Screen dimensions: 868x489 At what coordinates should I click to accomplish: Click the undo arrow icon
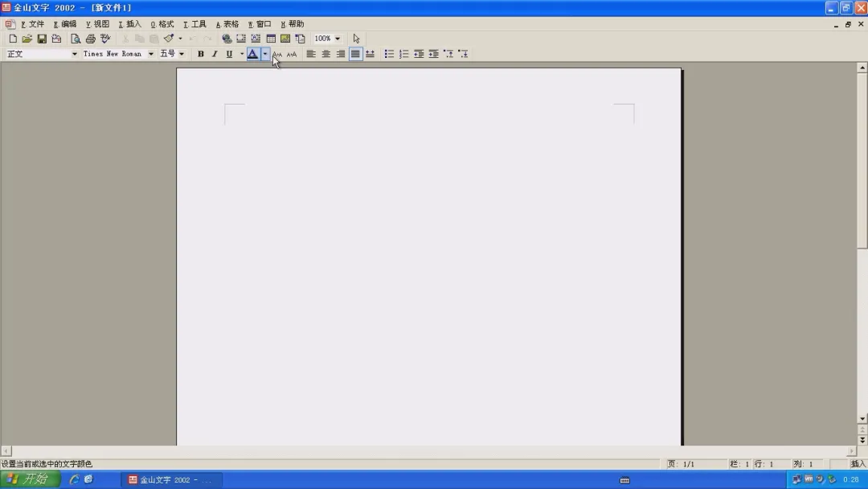point(193,39)
